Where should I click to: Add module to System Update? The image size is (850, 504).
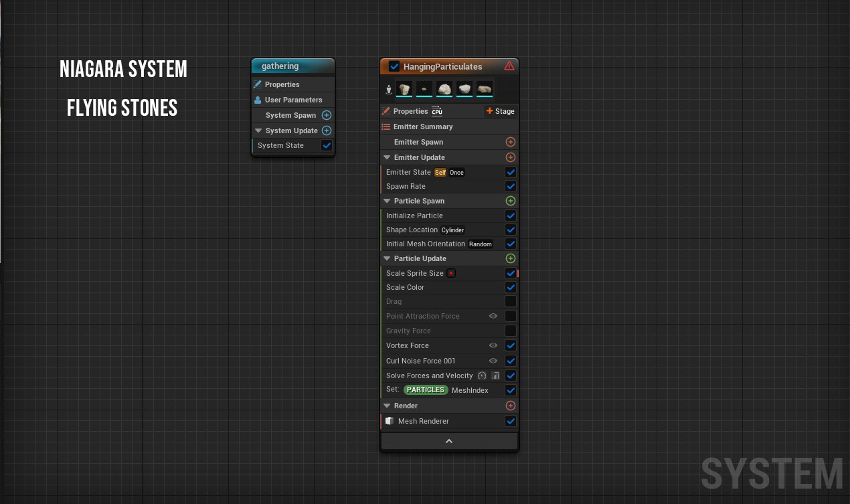[327, 131]
